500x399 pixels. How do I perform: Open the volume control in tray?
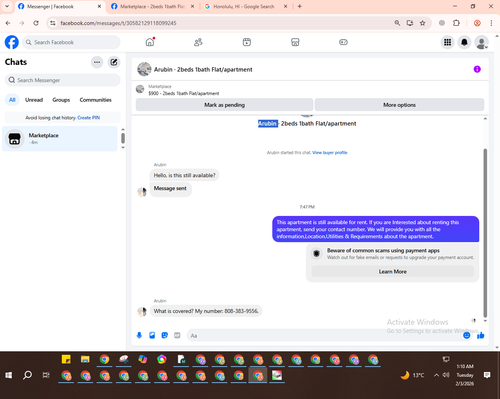pyautogui.click(x=446, y=375)
